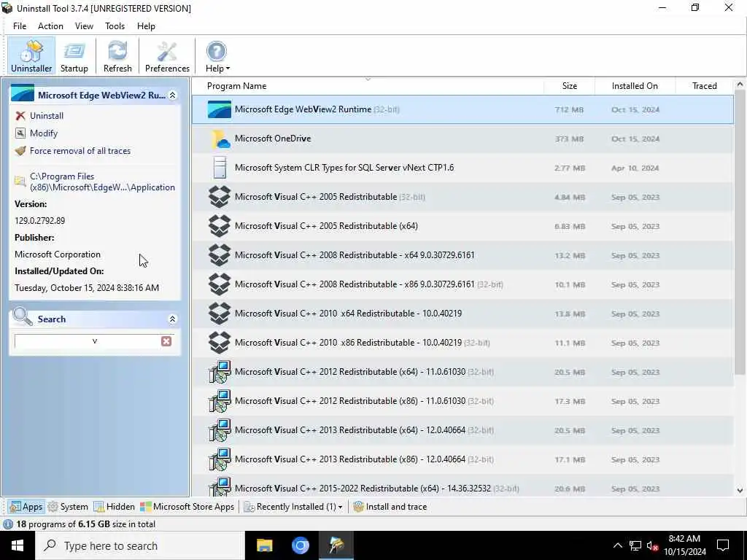
Task: Switch to the Hidden tab
Action: [115, 507]
